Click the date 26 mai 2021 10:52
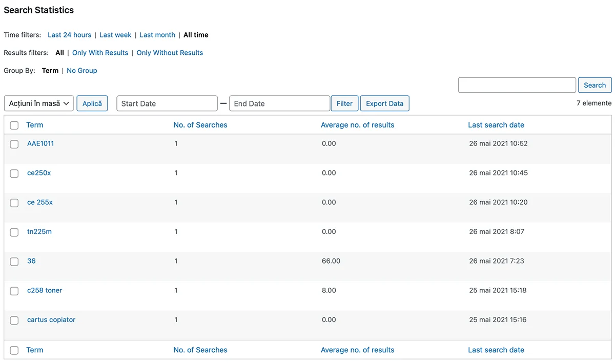 (x=498, y=143)
